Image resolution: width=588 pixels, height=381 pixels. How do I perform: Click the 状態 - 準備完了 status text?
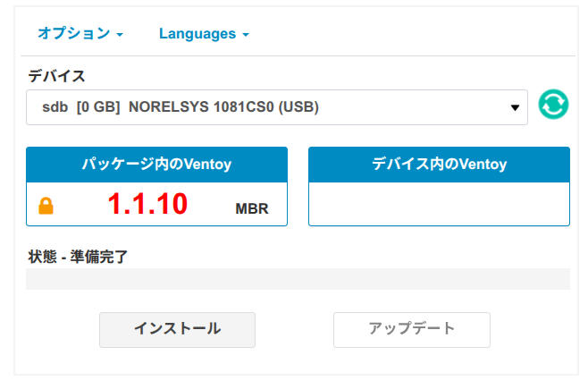79,257
